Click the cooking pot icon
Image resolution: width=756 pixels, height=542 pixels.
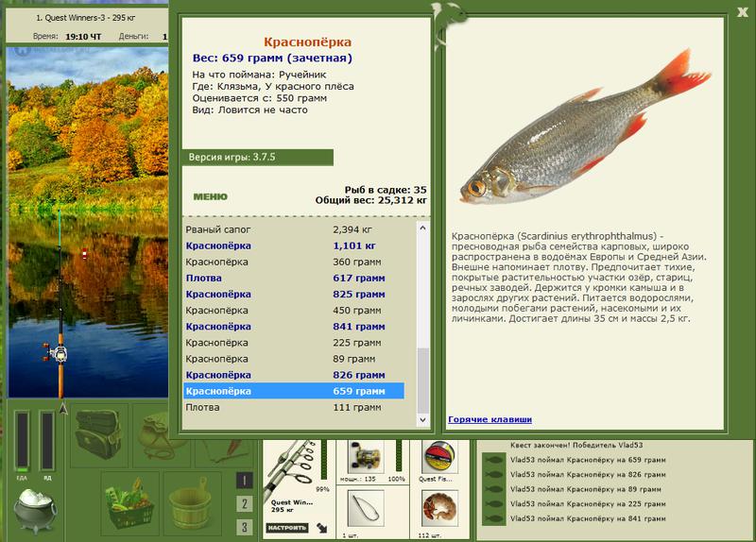[x=35, y=510]
